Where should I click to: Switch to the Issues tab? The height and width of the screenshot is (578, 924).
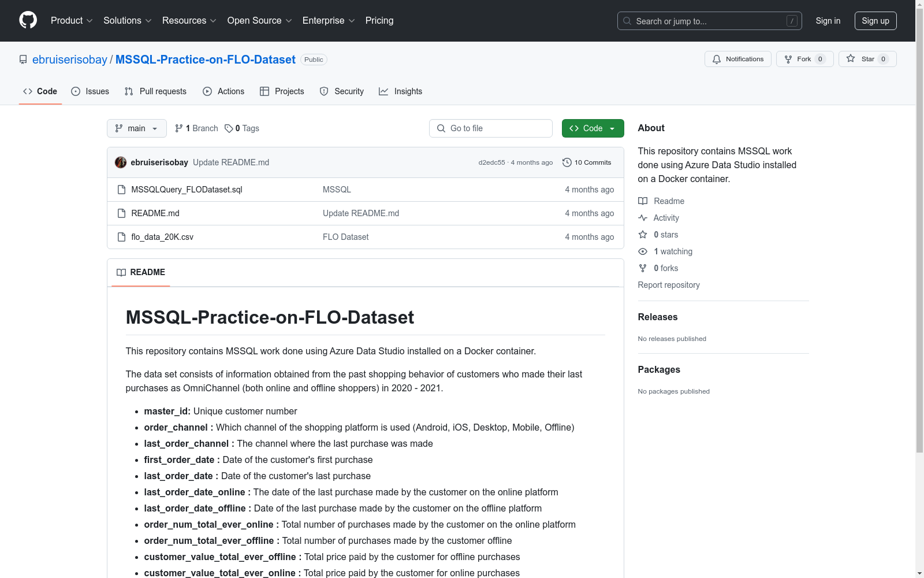tap(90, 91)
